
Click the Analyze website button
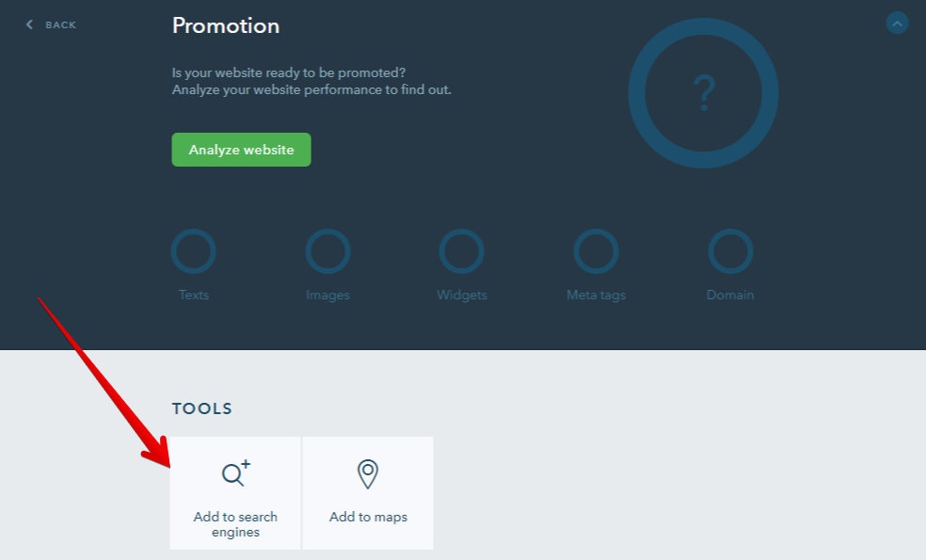pos(241,150)
